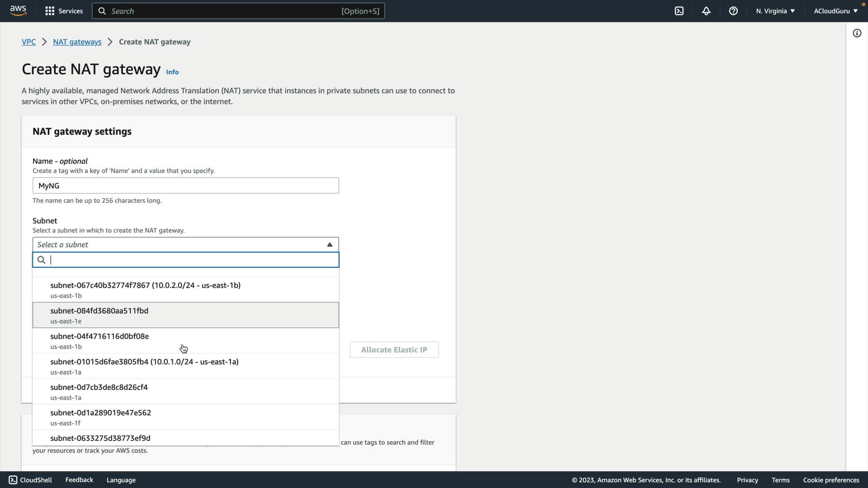
Task: Open the Info link beside page title
Action: 172,72
